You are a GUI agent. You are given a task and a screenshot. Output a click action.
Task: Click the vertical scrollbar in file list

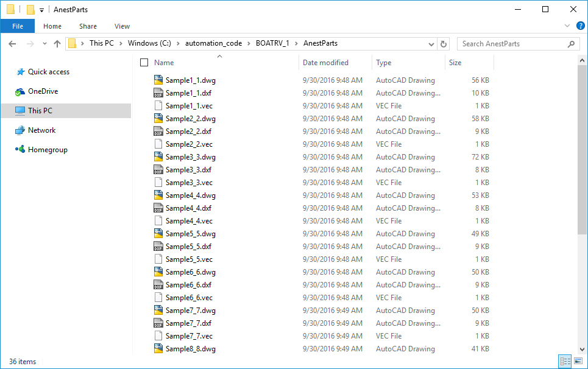click(582, 152)
